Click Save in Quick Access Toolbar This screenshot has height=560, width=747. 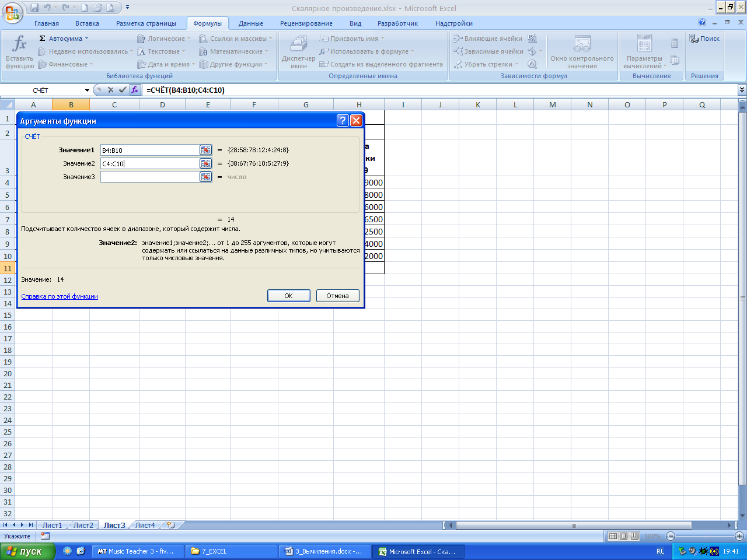34,8
